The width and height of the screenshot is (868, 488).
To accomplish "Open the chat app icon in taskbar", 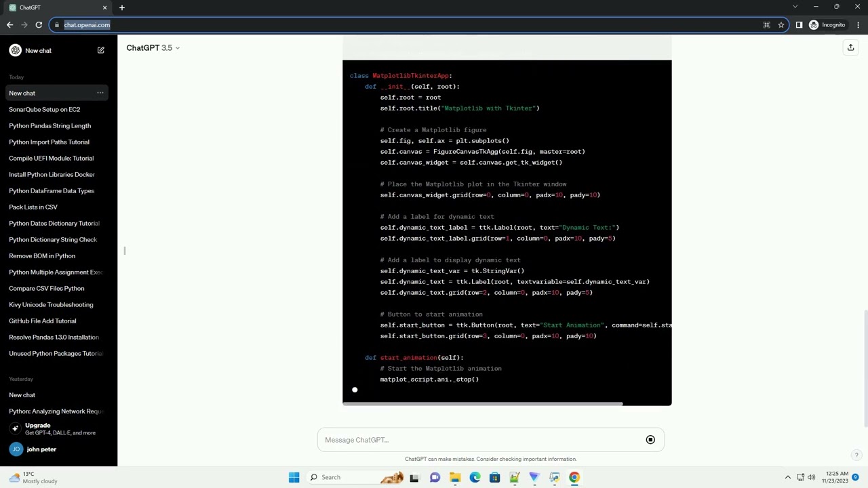I will coord(435,477).
